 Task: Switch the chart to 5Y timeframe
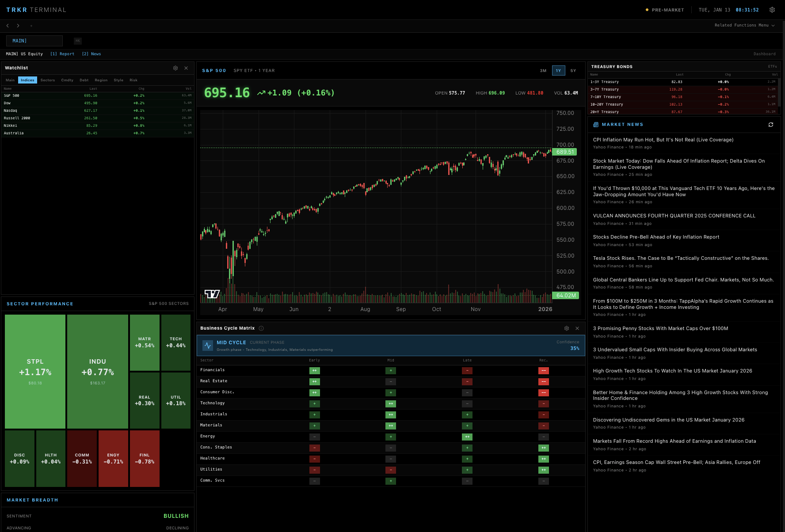(x=573, y=70)
